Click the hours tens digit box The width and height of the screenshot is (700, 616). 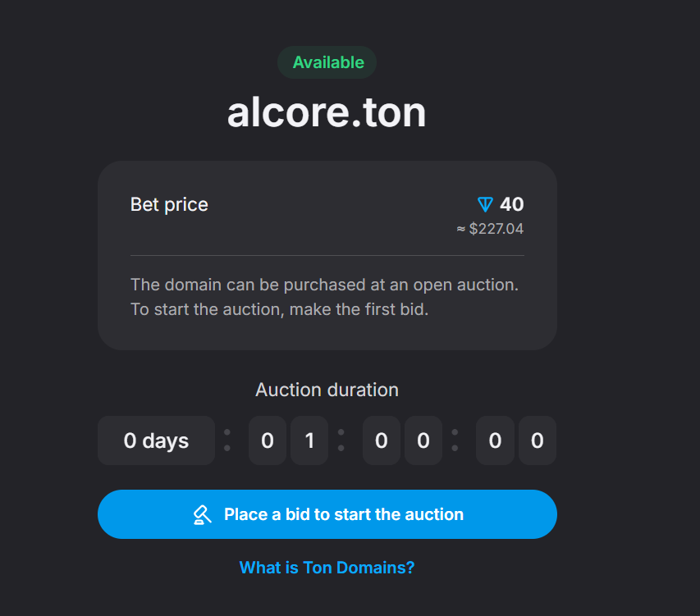click(x=267, y=440)
